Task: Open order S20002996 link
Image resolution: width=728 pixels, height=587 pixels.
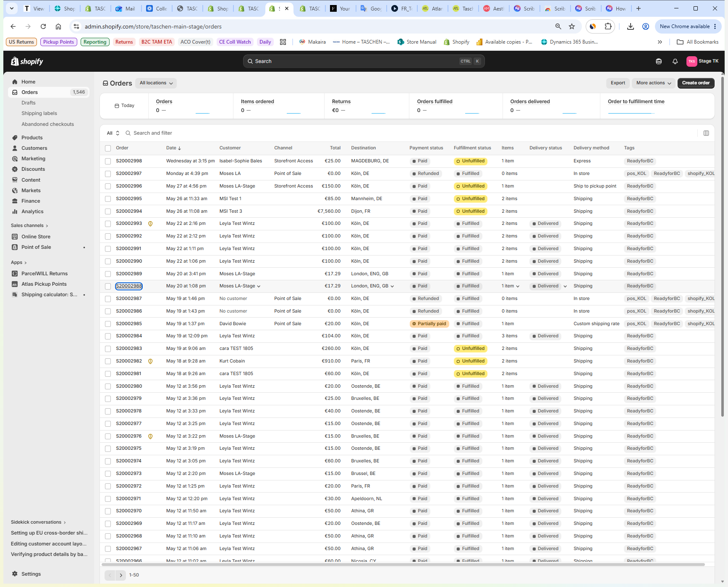Action: coord(129,186)
